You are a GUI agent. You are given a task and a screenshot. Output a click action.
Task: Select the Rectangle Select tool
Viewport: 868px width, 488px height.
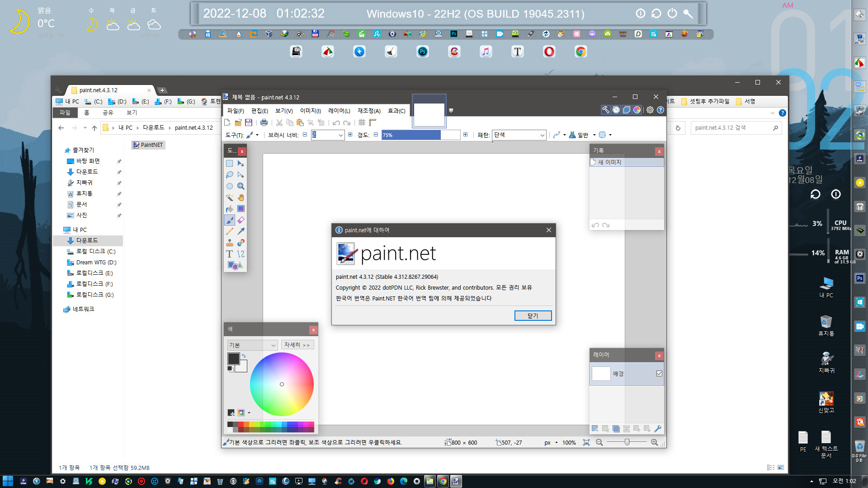[230, 164]
